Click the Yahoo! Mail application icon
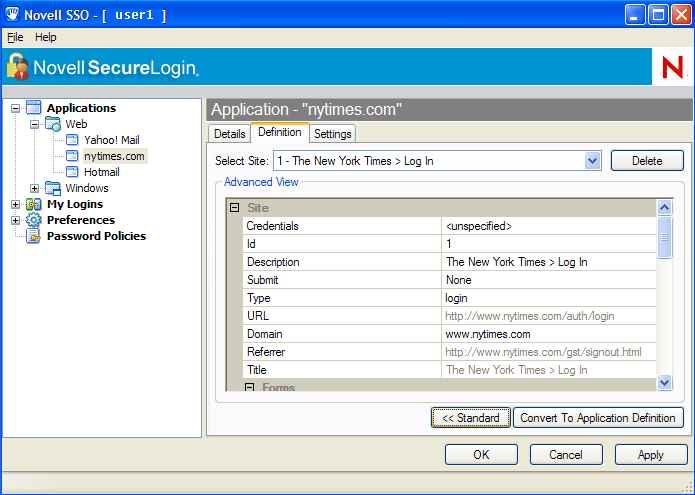The image size is (695, 495). [72, 140]
